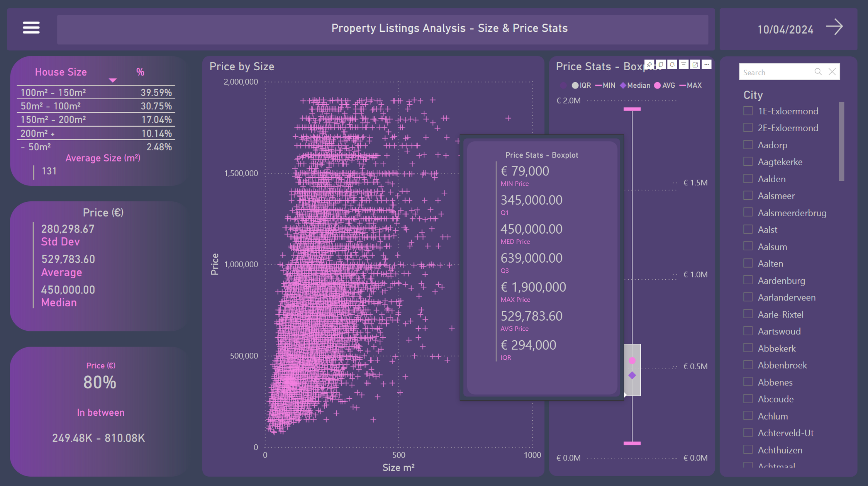Check the Abbekerk city box
Image resolution: width=868 pixels, height=486 pixels.
tap(748, 348)
